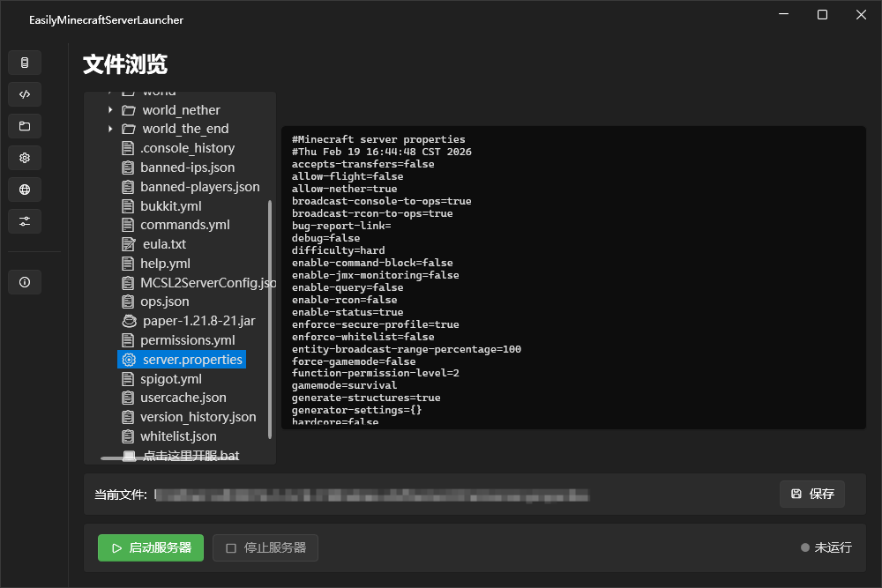The height and width of the screenshot is (588, 882).
Task: Open the code console icon in sidebar
Action: (x=25, y=94)
